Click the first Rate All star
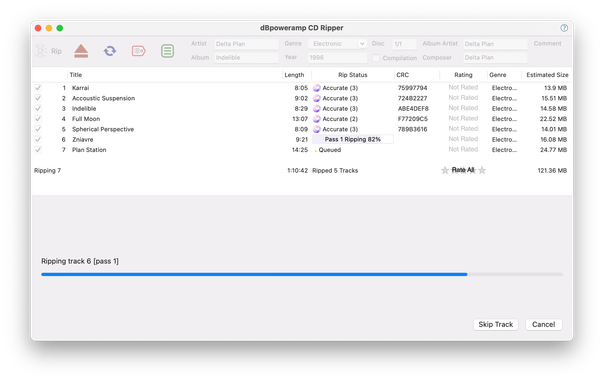 (445, 170)
